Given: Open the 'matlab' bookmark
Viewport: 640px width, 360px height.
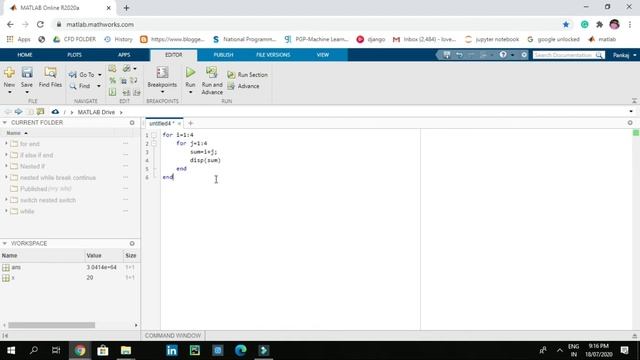Looking at the screenshot, I should tap(602, 39).
